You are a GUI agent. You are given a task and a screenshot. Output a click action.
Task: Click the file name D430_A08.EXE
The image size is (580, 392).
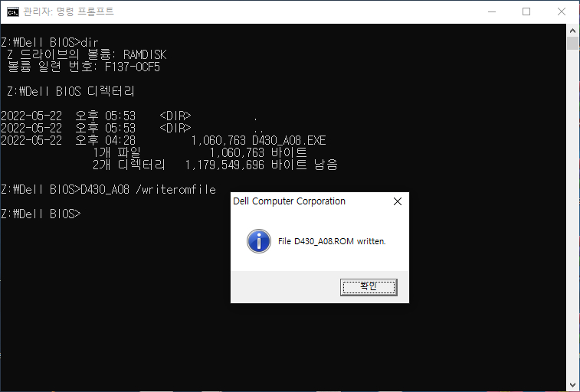coord(289,140)
